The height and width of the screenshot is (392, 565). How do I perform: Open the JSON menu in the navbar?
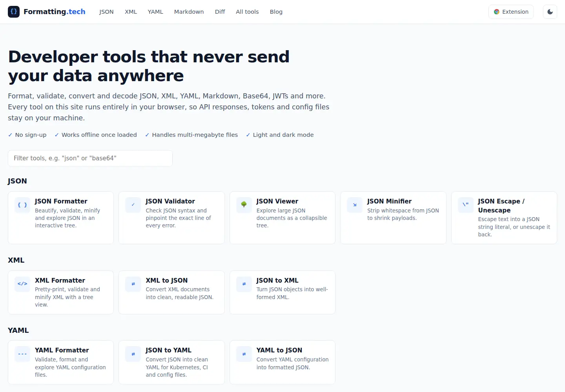tap(106, 12)
